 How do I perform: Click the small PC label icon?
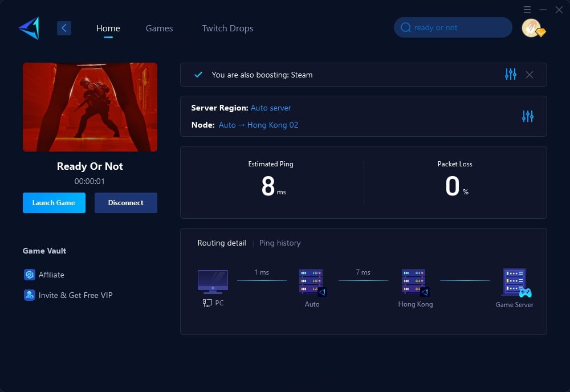[x=207, y=303]
